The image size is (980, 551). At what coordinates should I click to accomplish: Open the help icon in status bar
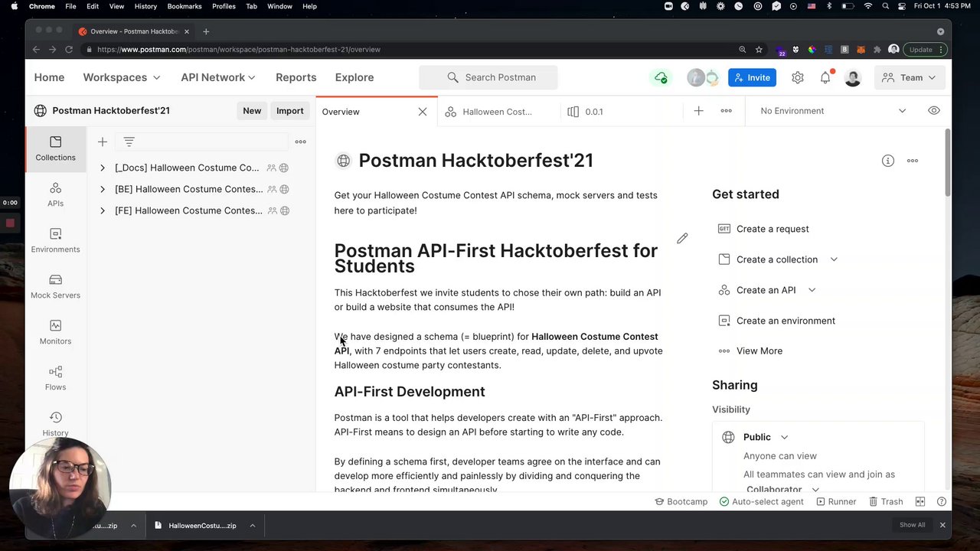(942, 502)
